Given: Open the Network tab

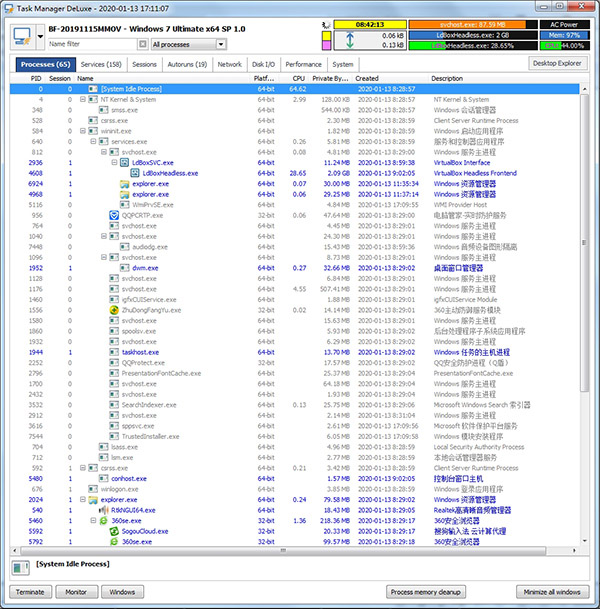Looking at the screenshot, I should tap(230, 64).
